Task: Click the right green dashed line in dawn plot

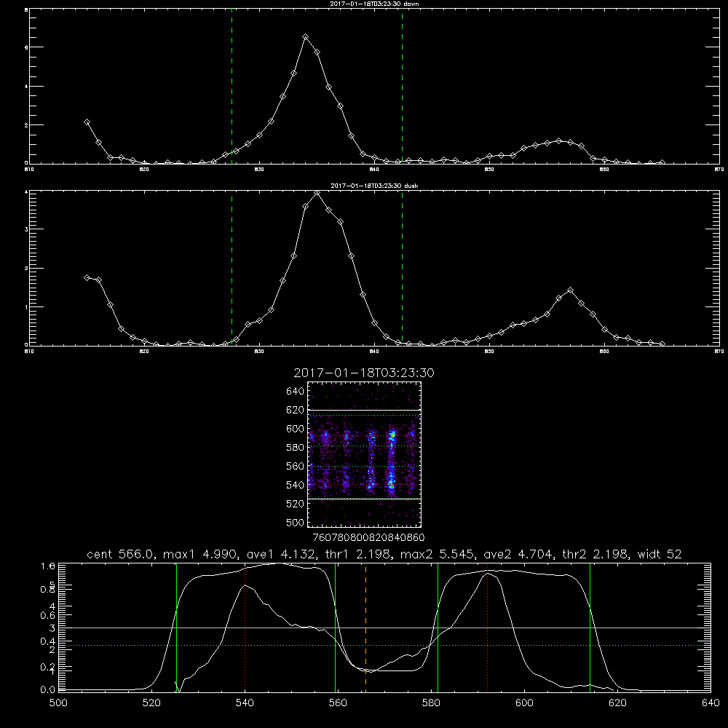Action: click(402, 86)
